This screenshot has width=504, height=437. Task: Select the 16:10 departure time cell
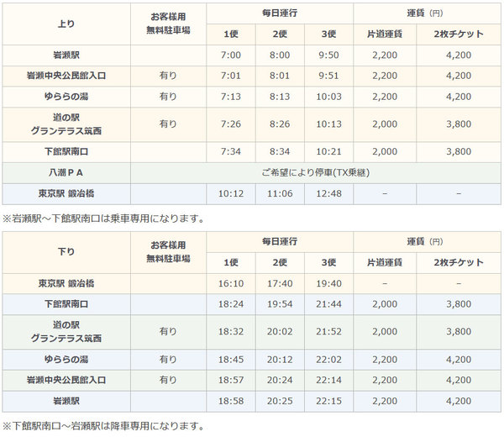point(230,283)
